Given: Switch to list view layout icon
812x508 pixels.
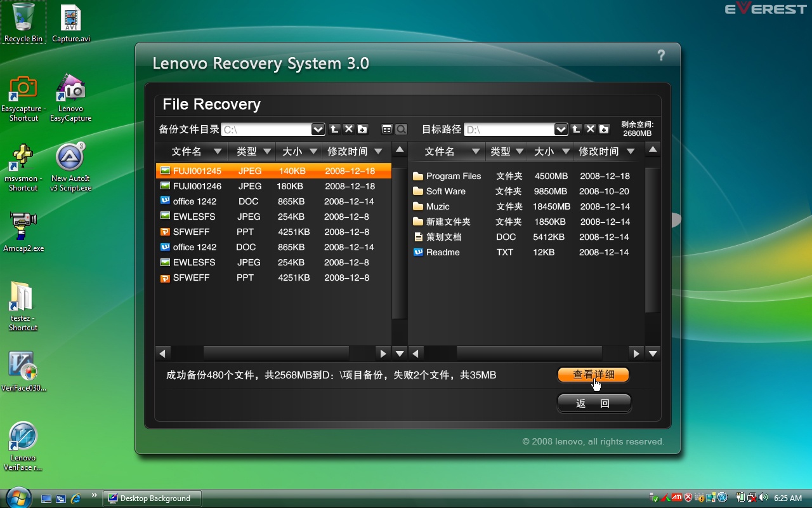Looking at the screenshot, I should 387,130.
